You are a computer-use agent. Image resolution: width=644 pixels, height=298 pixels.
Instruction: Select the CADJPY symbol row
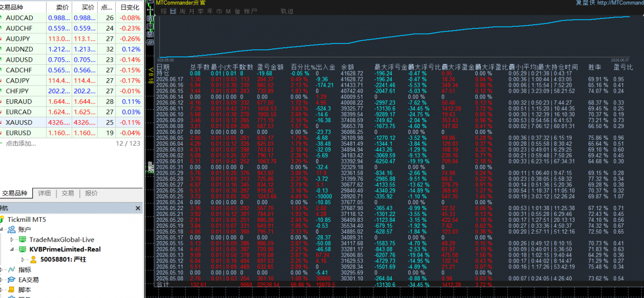[x=71, y=80]
